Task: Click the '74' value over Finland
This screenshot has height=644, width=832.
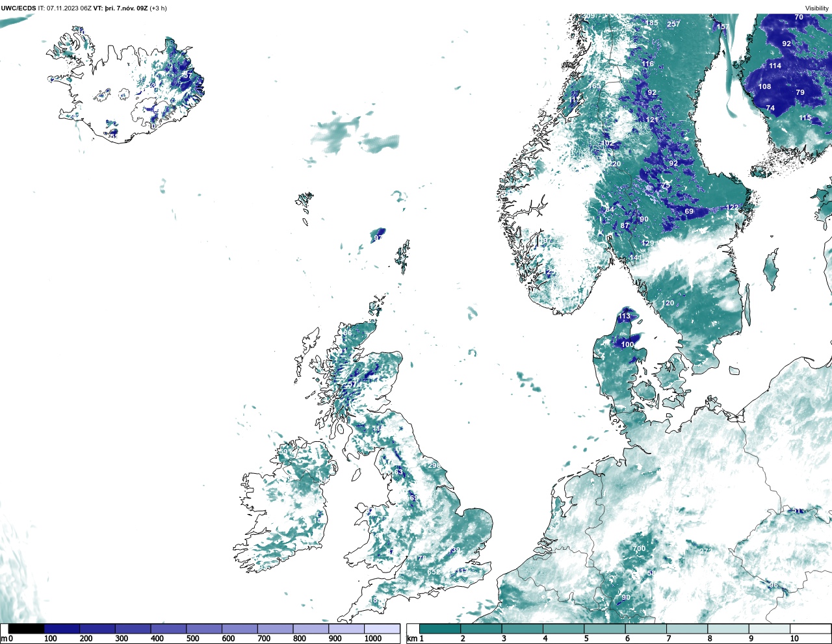Action: (x=770, y=109)
